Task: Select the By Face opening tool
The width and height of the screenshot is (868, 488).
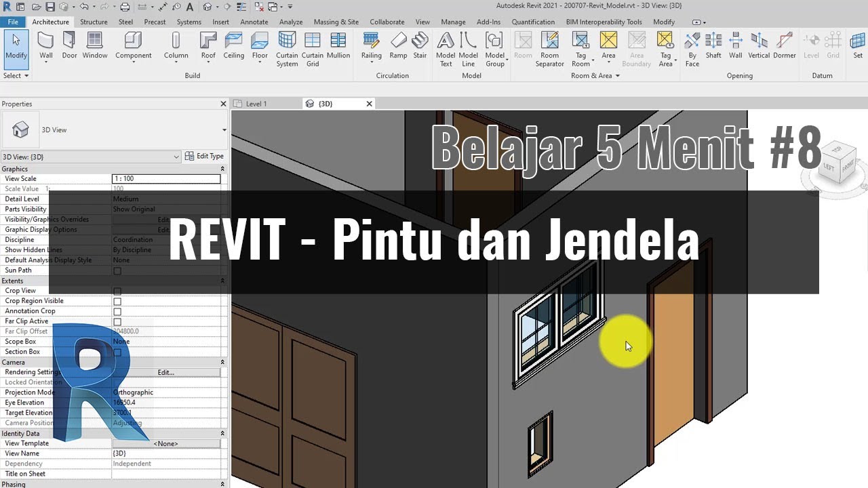Action: [692, 49]
